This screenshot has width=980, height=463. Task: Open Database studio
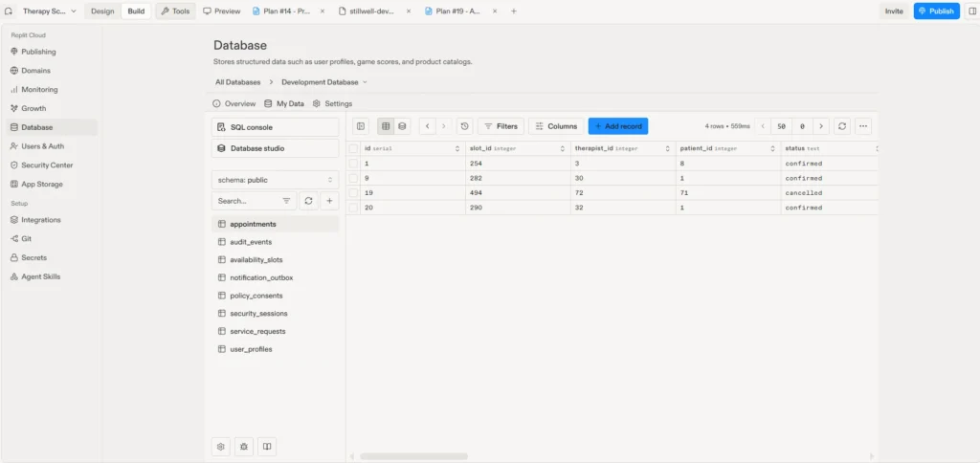coord(275,148)
